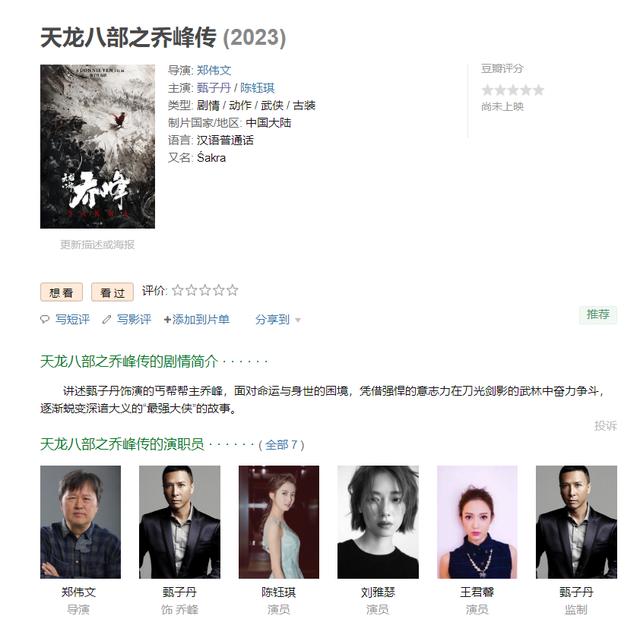Open director link 郑伟文 in info
640x619 pixels.
pos(214,70)
